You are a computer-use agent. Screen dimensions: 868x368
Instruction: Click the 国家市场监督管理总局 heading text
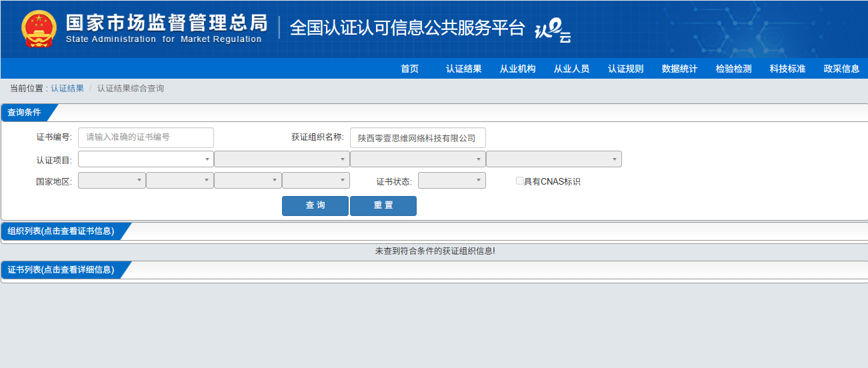(167, 22)
